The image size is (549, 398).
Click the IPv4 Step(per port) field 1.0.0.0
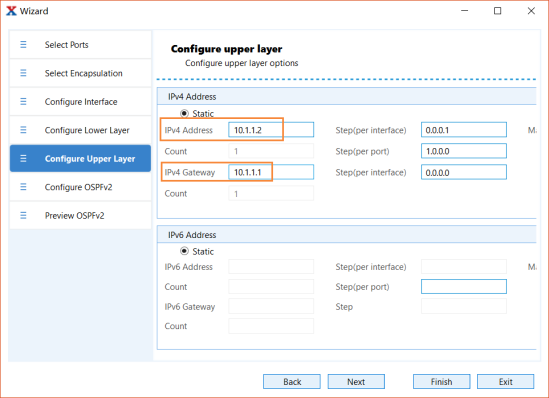pyautogui.click(x=464, y=151)
